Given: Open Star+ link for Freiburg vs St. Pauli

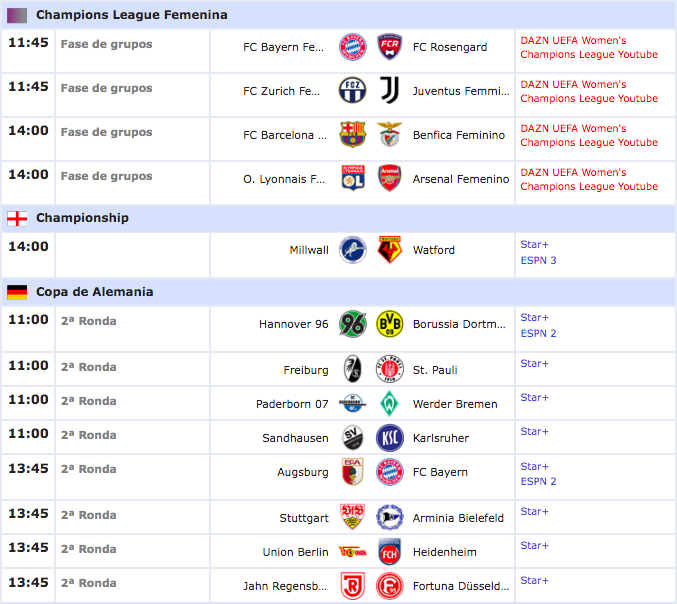Looking at the screenshot, I should pyautogui.click(x=535, y=364).
